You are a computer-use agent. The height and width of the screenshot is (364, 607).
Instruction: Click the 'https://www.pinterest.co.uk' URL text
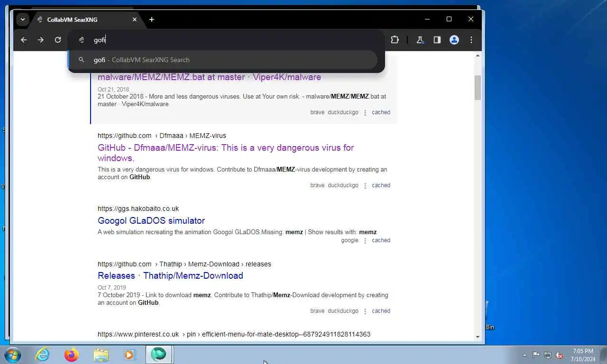[138, 334]
